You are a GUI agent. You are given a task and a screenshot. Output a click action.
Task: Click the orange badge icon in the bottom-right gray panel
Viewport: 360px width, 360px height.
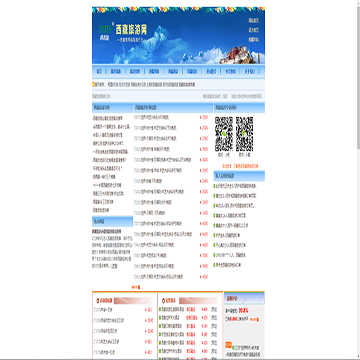click(x=228, y=345)
